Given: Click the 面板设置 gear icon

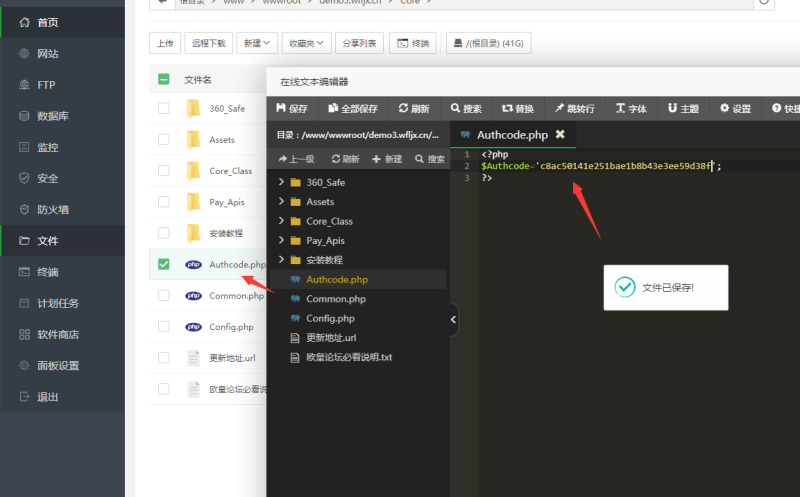Looking at the screenshot, I should (24, 365).
